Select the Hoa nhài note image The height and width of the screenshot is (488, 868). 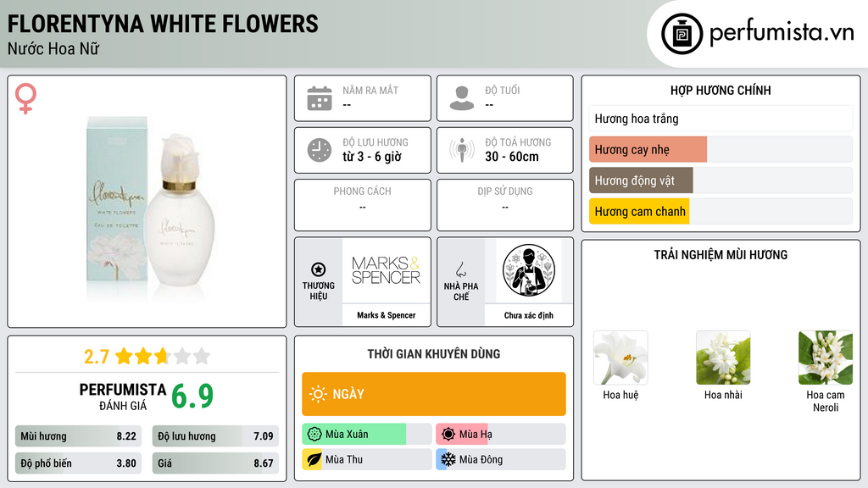[x=723, y=358]
